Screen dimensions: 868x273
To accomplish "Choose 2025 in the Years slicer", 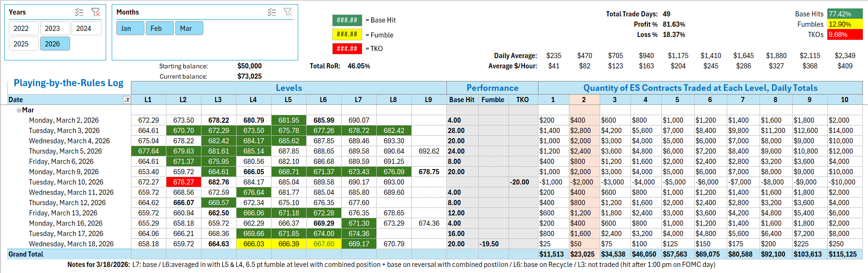I will point(21,44).
